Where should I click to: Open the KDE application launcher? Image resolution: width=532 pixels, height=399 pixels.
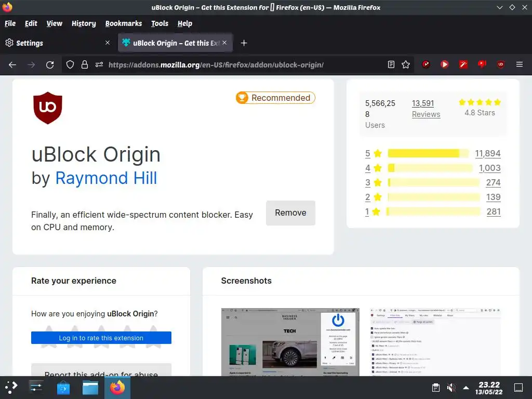pyautogui.click(x=11, y=387)
